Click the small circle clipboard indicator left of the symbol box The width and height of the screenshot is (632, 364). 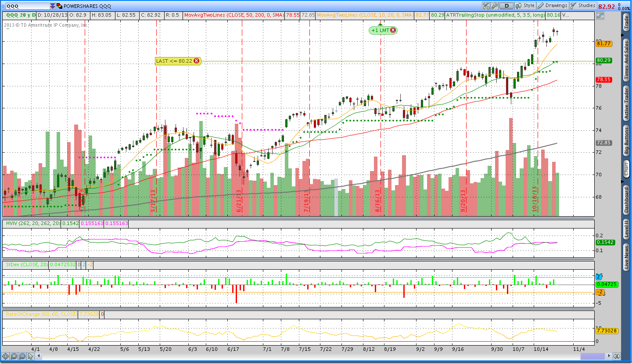[4, 6]
